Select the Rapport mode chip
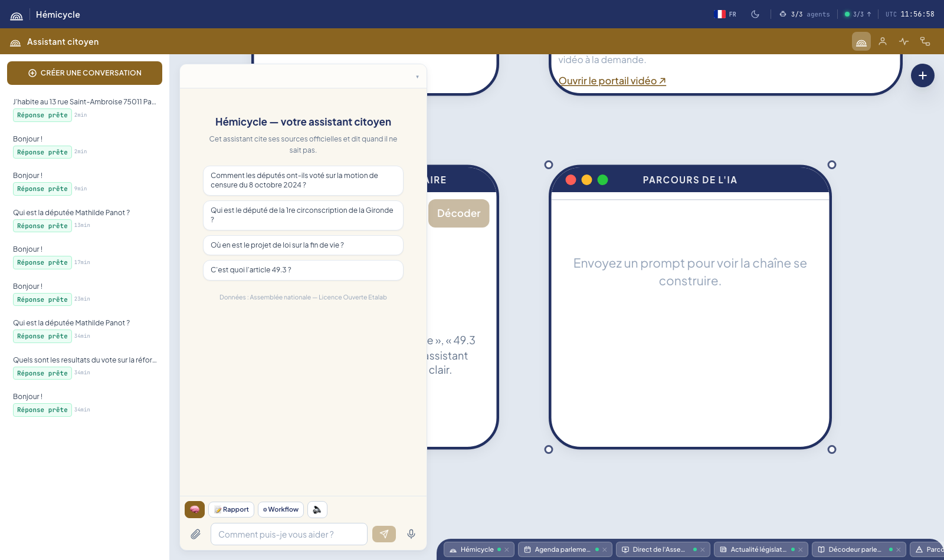This screenshot has width=944, height=560. (231, 509)
